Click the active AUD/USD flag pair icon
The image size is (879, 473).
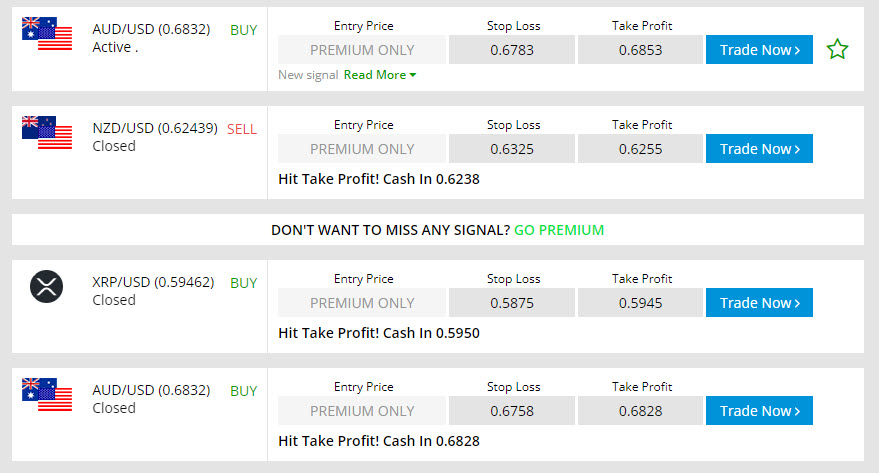click(x=47, y=34)
